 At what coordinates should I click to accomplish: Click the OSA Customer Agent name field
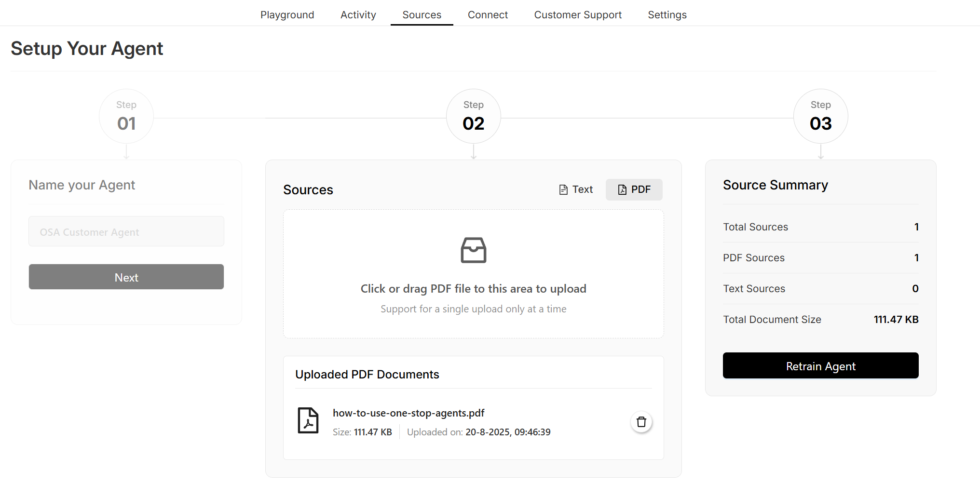[126, 231]
